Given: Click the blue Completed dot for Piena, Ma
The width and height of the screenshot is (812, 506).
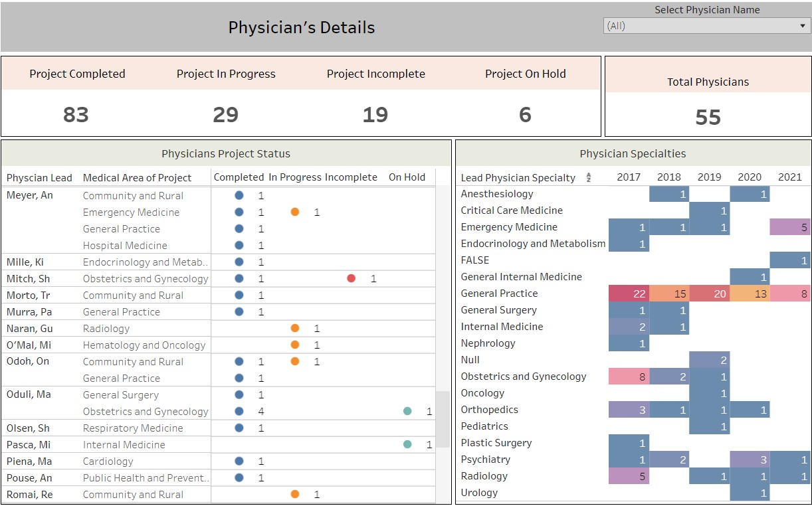Looking at the screenshot, I should (239, 461).
